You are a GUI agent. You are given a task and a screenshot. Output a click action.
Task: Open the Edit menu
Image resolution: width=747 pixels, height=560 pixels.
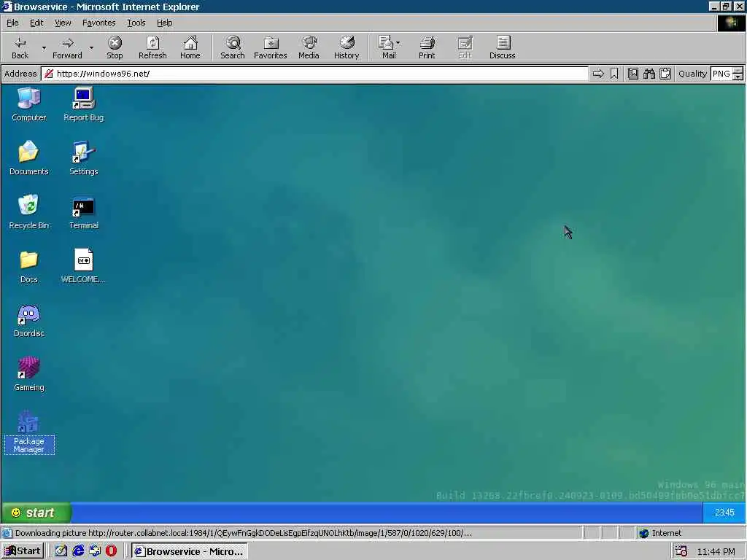[36, 23]
